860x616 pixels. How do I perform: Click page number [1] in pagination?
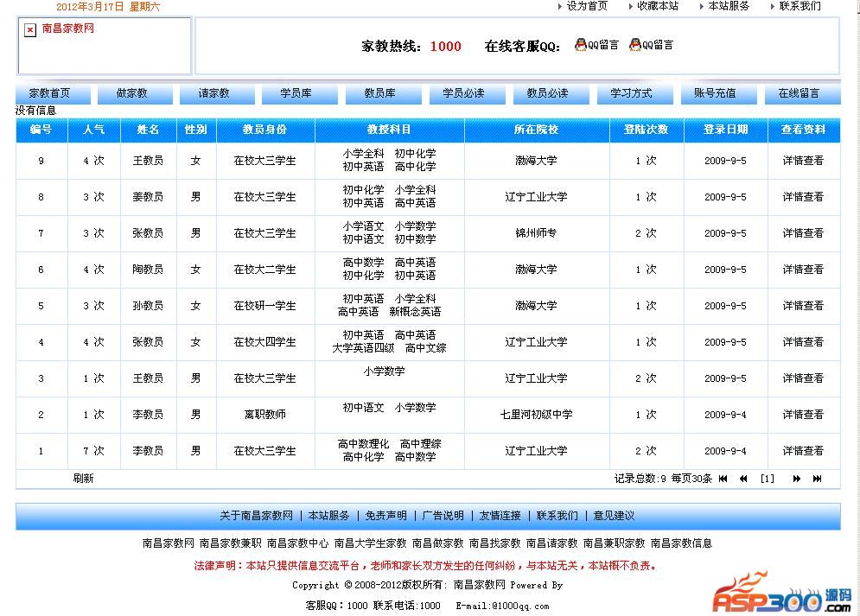pyautogui.click(x=768, y=479)
